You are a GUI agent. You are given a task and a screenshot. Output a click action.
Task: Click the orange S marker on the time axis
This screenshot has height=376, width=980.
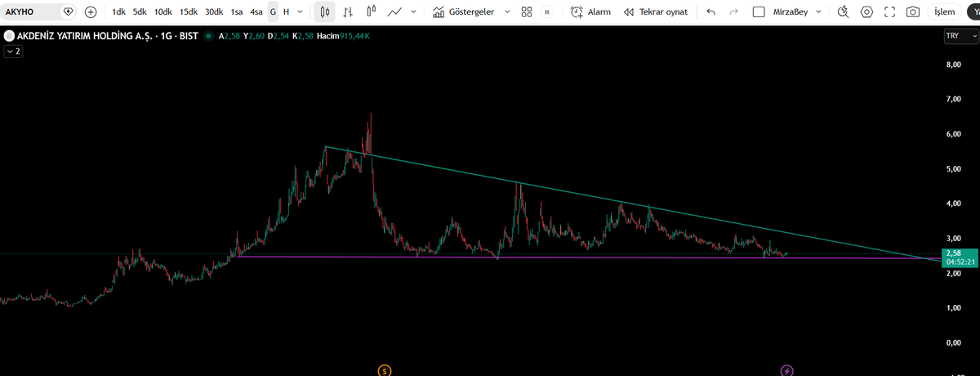385,370
